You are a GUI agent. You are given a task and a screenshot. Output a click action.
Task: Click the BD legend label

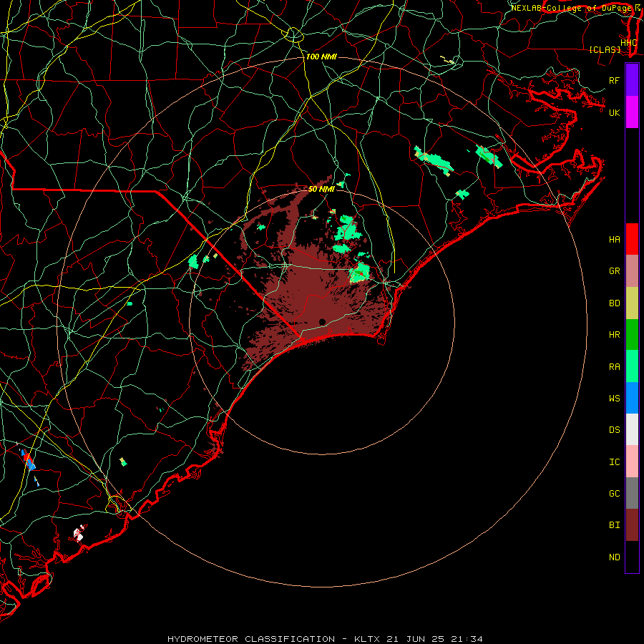614,303
